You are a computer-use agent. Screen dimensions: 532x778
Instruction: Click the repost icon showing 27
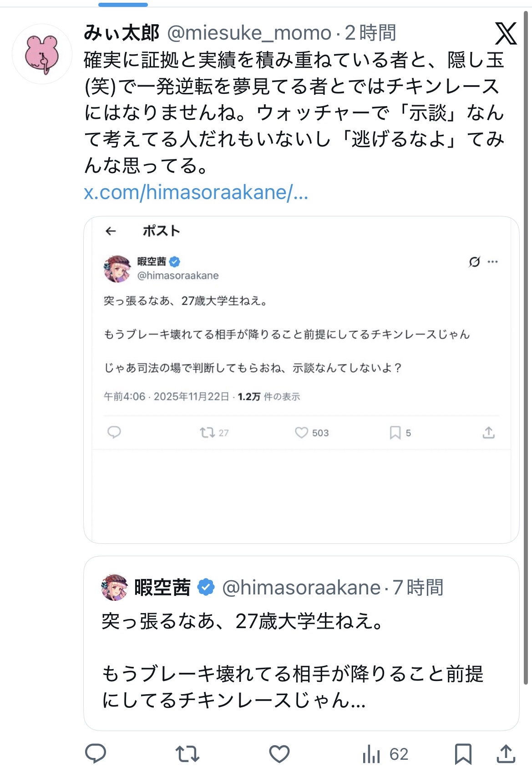point(208,432)
